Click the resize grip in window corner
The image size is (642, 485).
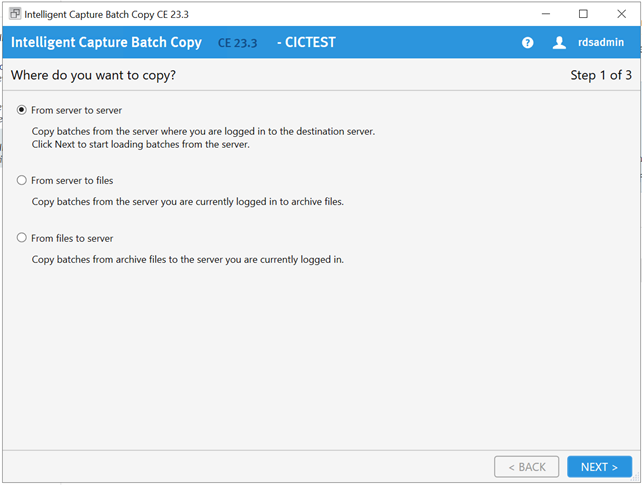[x=636, y=477]
